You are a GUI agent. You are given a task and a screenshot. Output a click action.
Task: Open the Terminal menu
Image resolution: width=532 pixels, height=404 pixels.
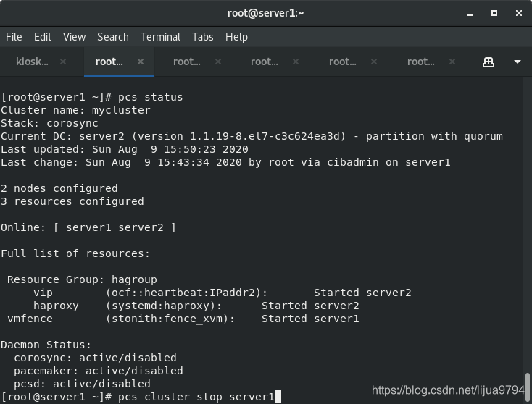(x=160, y=37)
